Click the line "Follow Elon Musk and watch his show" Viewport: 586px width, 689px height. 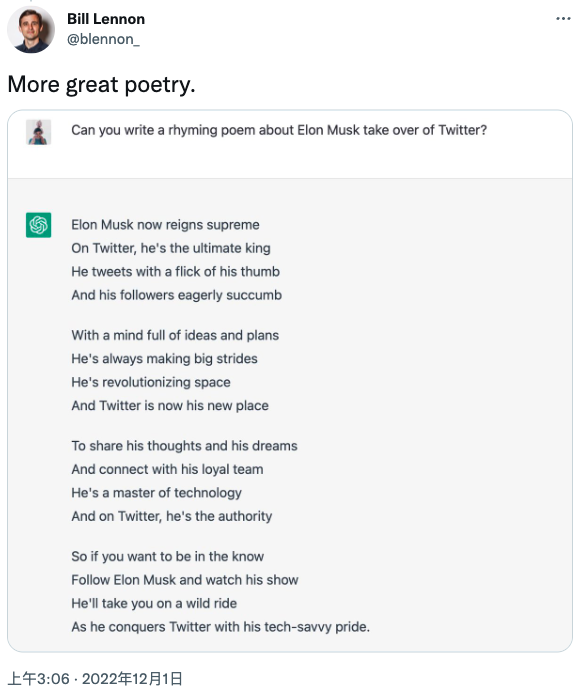185,580
